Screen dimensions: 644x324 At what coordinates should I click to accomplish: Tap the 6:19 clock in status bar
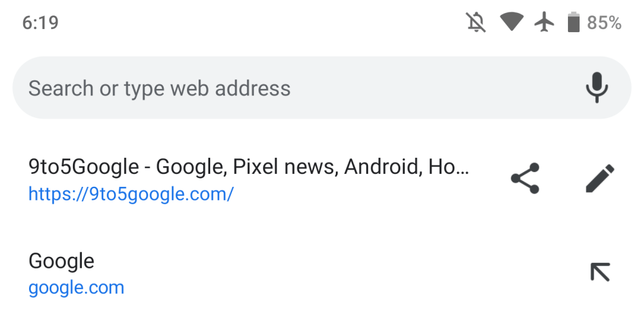click(40, 23)
